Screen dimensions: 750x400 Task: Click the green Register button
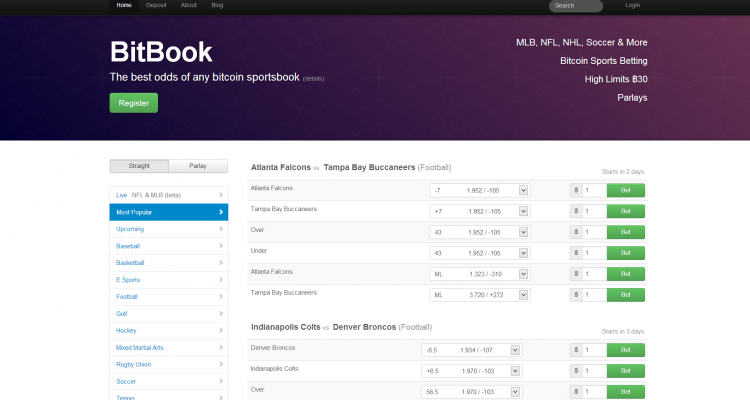coord(133,103)
